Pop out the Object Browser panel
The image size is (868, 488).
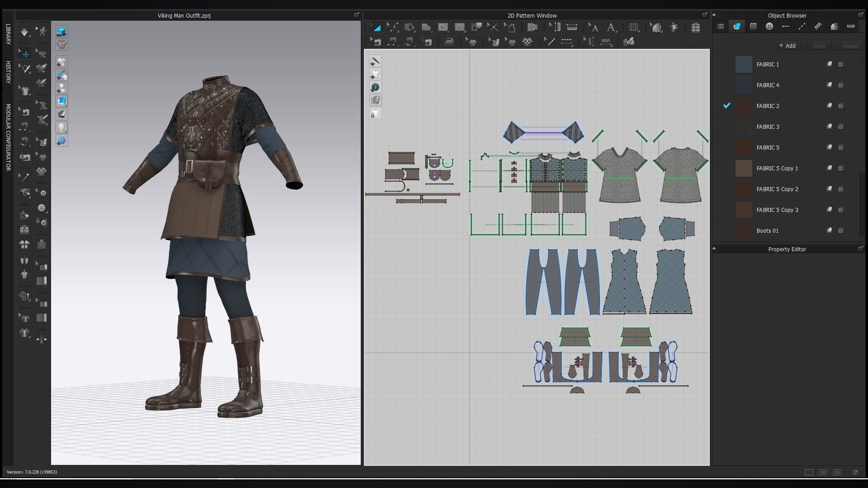pos(861,14)
